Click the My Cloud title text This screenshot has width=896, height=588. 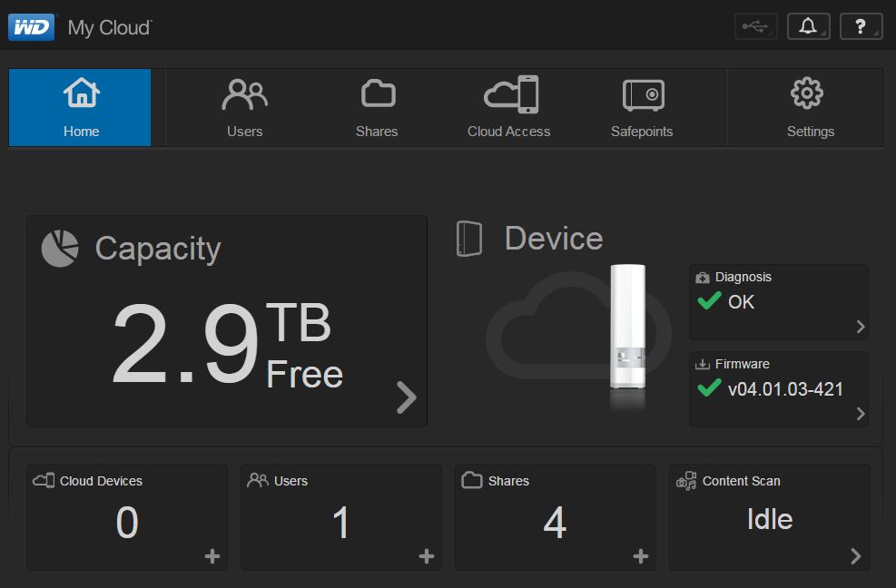[109, 27]
